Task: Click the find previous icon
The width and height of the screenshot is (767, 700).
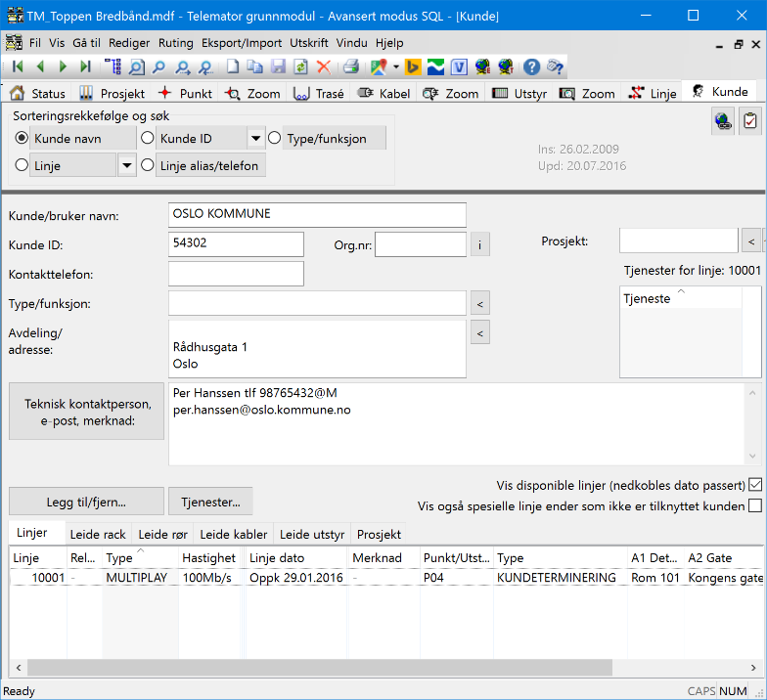Action: 205,66
